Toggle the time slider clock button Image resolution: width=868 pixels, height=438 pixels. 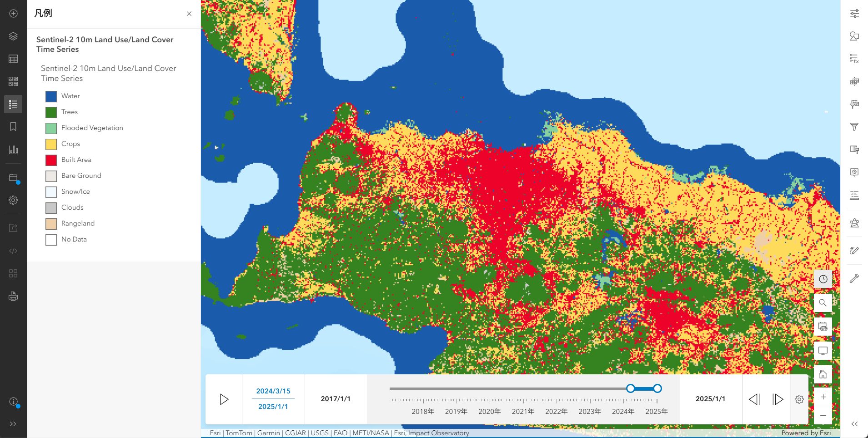click(x=823, y=279)
